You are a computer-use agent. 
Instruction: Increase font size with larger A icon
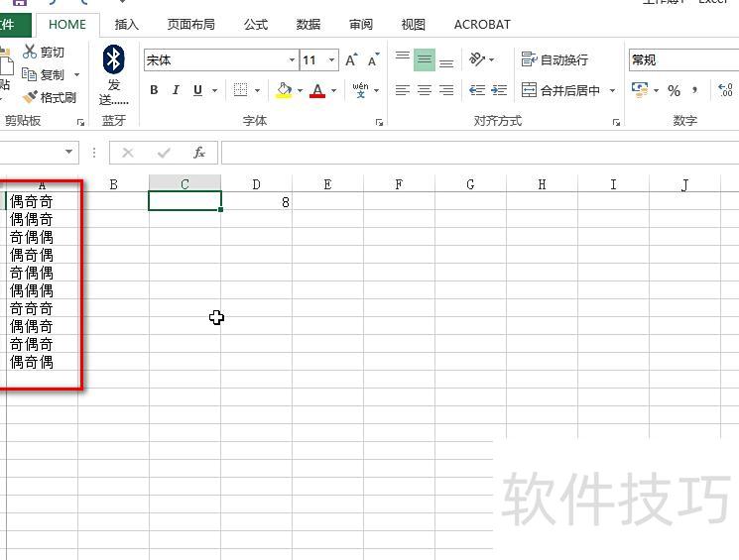pyautogui.click(x=351, y=60)
